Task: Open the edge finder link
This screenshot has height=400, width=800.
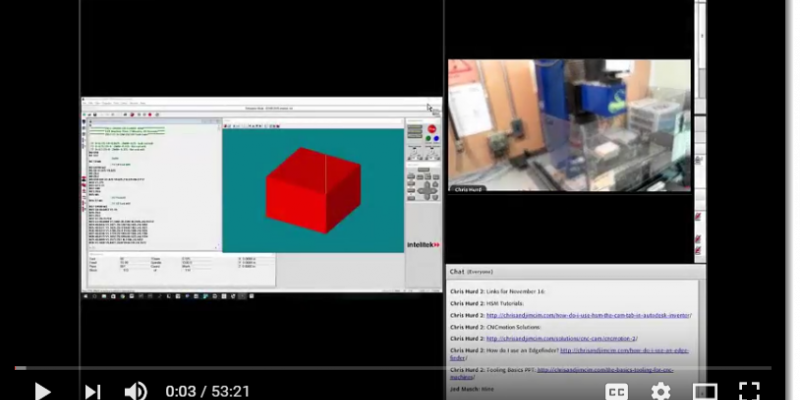Action: 625,351
